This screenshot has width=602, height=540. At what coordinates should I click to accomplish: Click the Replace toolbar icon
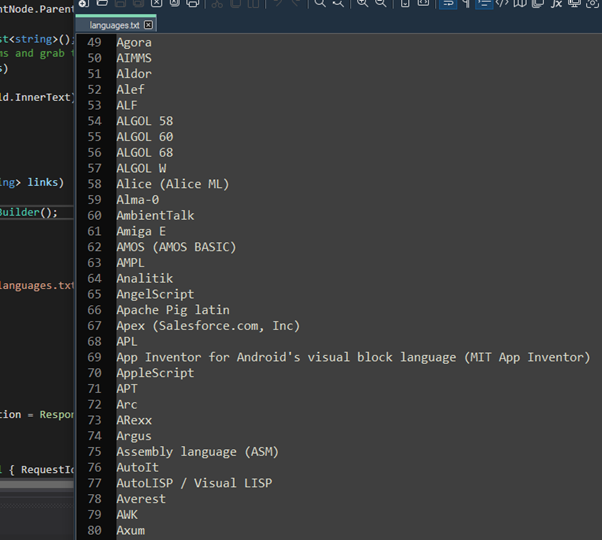(338, 3)
